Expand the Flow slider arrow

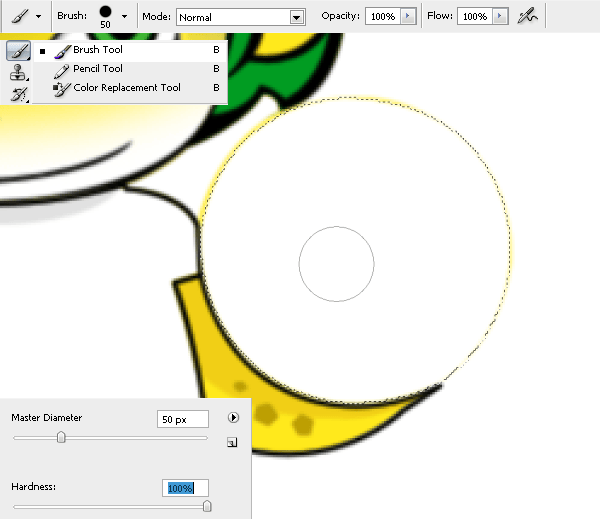(x=500, y=17)
